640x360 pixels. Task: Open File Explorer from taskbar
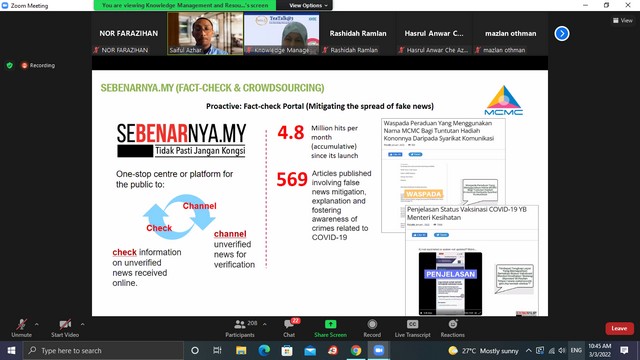pos(241,351)
